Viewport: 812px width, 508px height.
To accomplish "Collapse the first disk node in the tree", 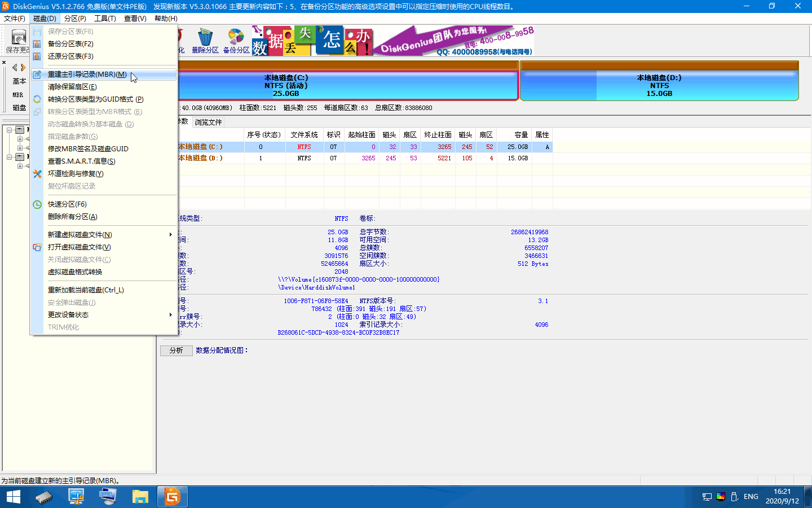I will (x=10, y=130).
